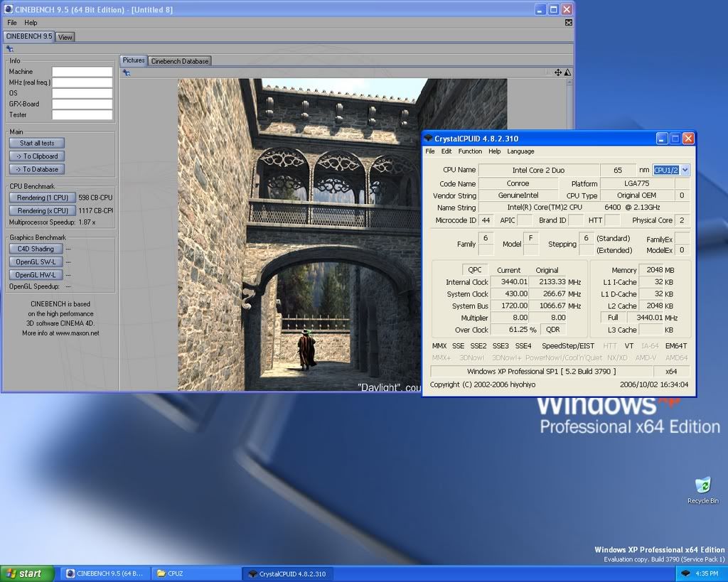Click the QPC button in CrystalCPUID
The image size is (728, 582).
(x=474, y=269)
